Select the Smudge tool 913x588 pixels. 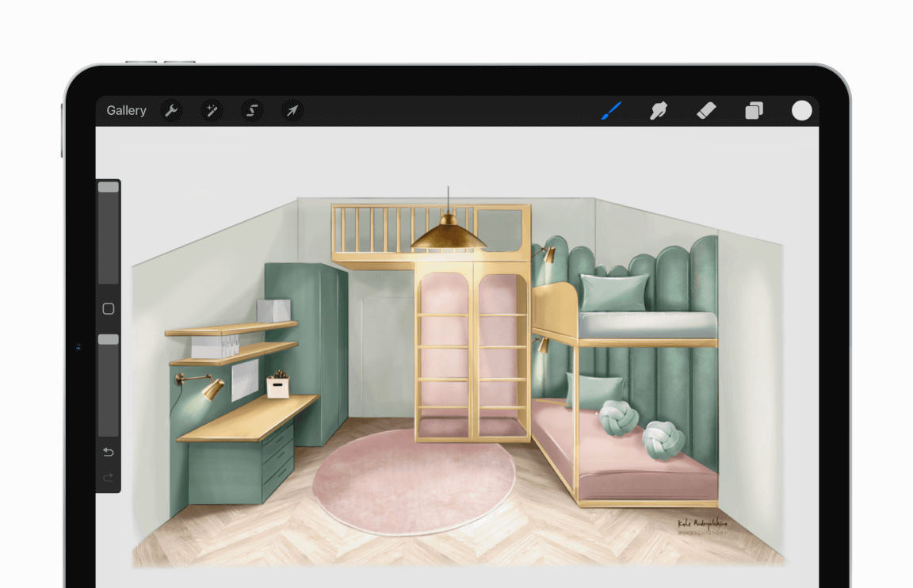(659, 111)
